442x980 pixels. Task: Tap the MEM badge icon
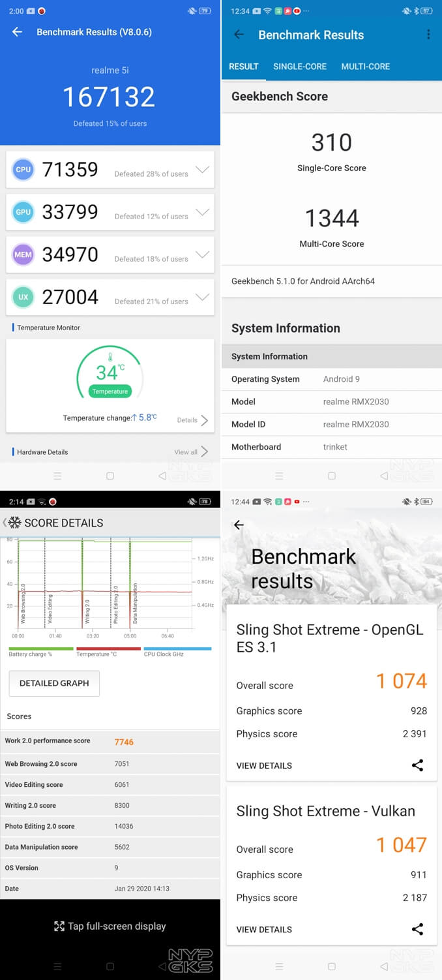coord(23,254)
